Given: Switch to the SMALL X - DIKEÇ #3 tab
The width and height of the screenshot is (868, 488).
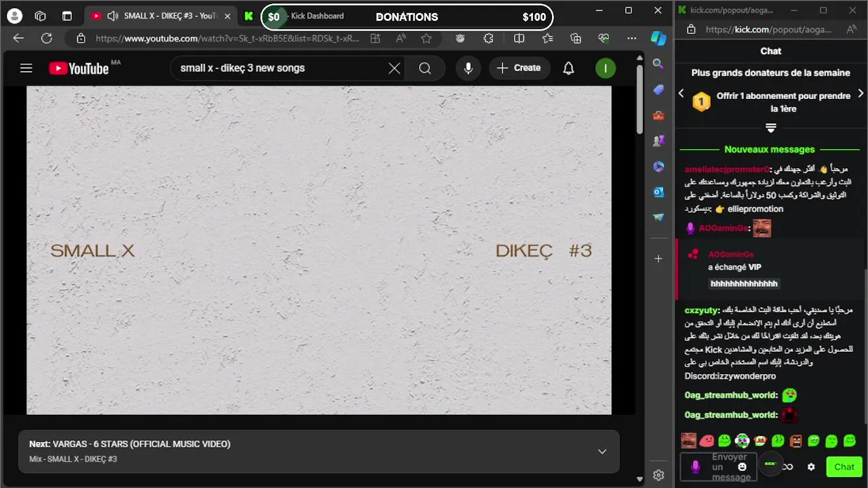Looking at the screenshot, I should 162,16.
